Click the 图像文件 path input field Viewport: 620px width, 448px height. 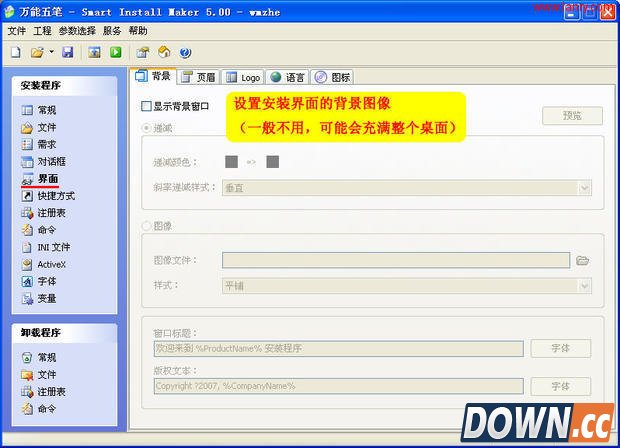point(396,260)
